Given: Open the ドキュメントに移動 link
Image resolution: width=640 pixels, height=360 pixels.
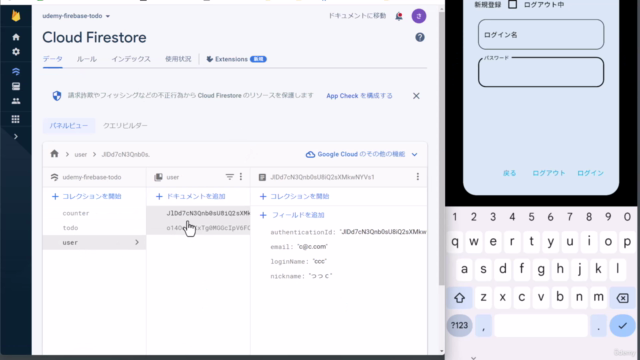Looking at the screenshot, I should 357,16.
